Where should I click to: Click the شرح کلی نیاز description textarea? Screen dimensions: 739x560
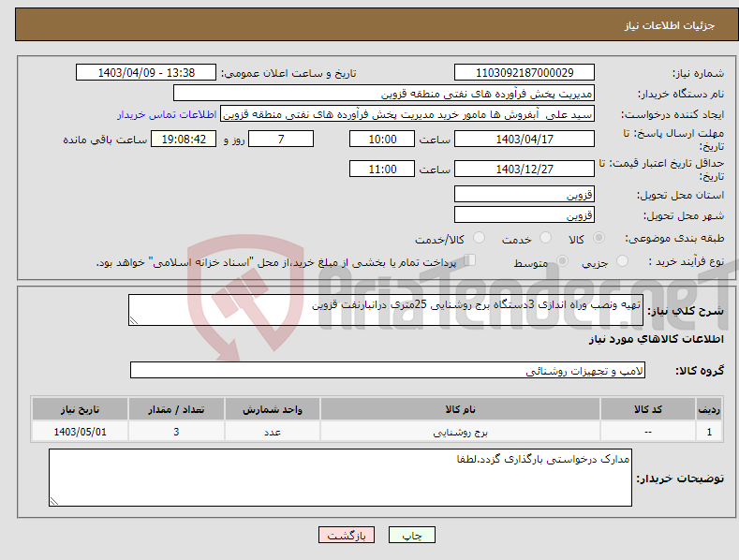coord(386,310)
